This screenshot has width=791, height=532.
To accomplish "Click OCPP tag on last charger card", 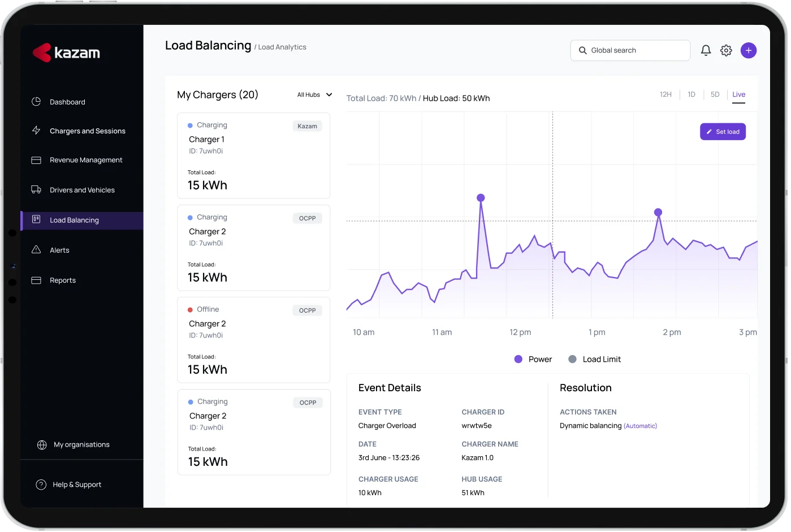I will point(308,403).
